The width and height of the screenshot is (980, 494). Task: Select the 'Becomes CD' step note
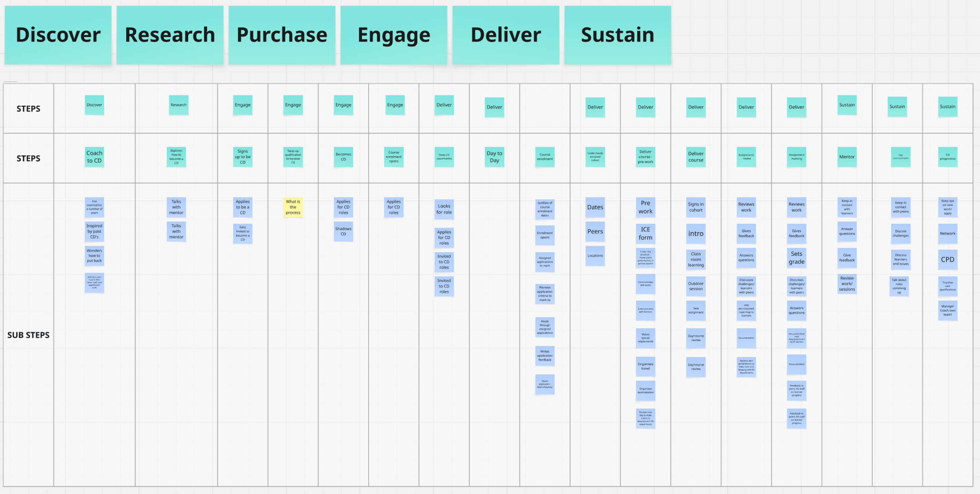pyautogui.click(x=343, y=157)
